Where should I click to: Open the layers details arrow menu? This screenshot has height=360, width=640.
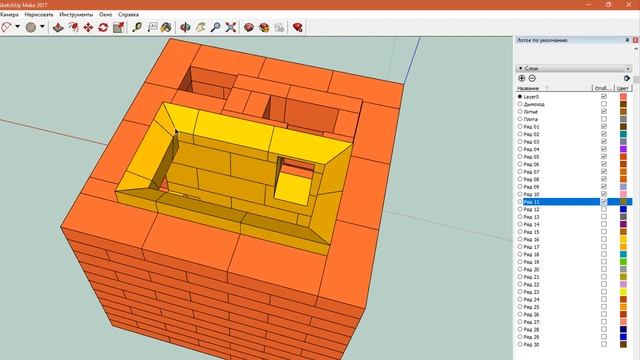pyautogui.click(x=627, y=78)
